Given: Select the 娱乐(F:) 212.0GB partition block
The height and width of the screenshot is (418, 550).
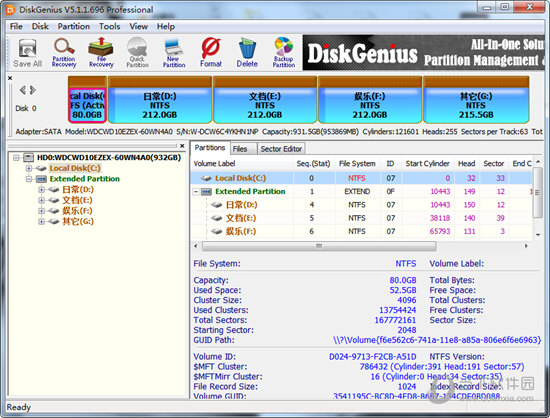Looking at the screenshot, I should pyautogui.click(x=370, y=100).
